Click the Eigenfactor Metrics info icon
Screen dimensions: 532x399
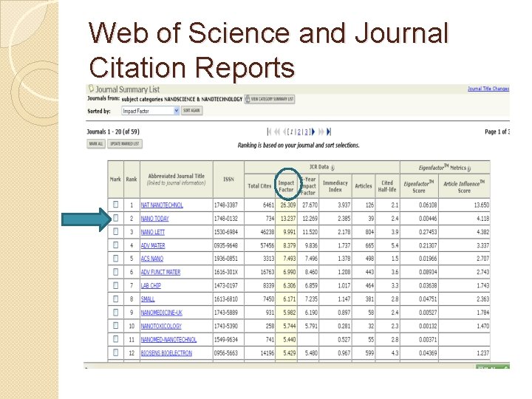point(469,168)
